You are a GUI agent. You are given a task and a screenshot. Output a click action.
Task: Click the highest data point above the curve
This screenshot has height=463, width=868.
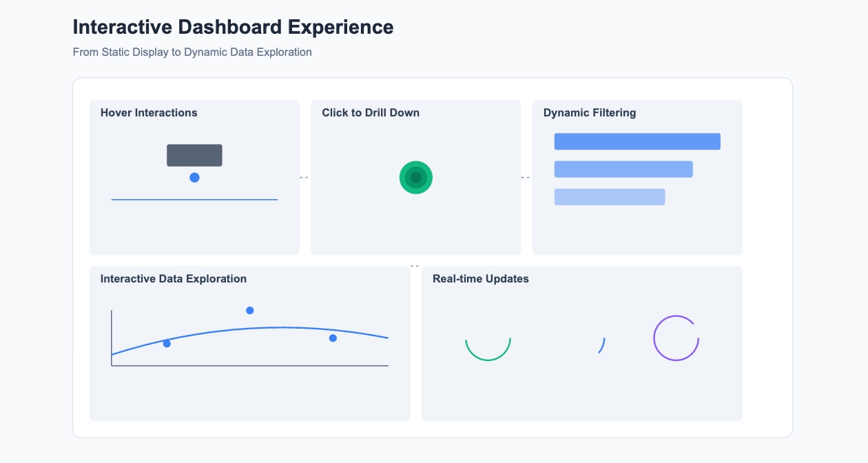point(250,311)
